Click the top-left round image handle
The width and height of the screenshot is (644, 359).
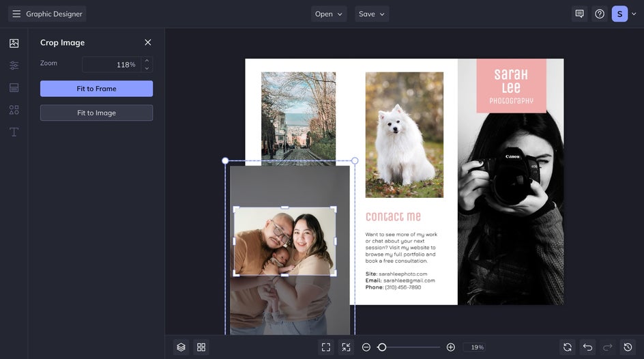pos(225,160)
